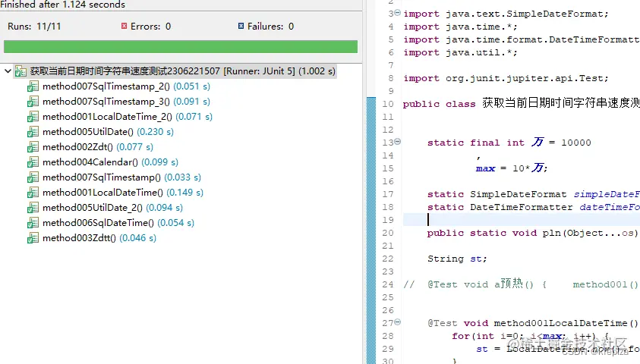Click the blue change marker ruler beside editor
The width and height of the screenshot is (640, 364).
coord(371,231)
